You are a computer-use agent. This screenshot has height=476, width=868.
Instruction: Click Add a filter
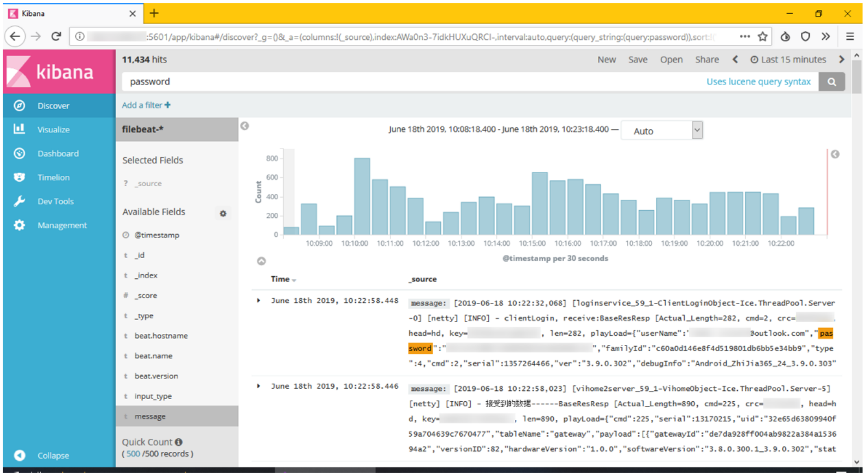[146, 105]
